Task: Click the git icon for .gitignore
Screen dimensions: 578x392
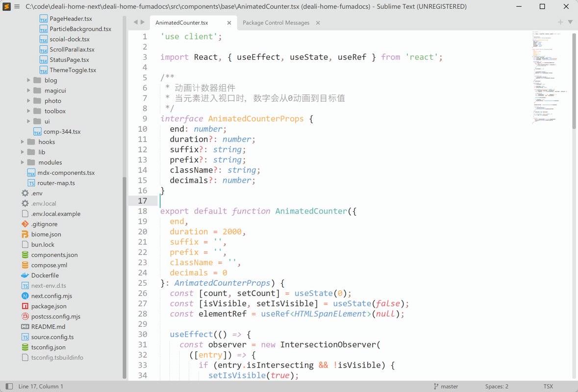Action: (25, 224)
